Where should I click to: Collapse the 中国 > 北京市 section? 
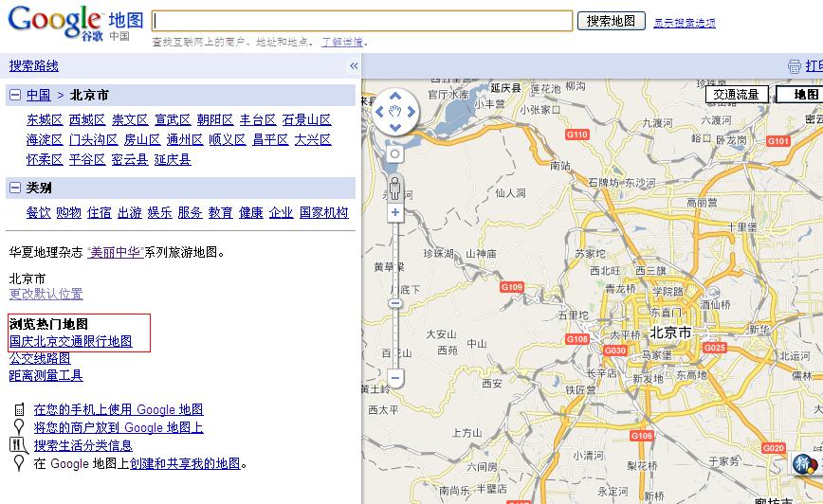tap(15, 95)
